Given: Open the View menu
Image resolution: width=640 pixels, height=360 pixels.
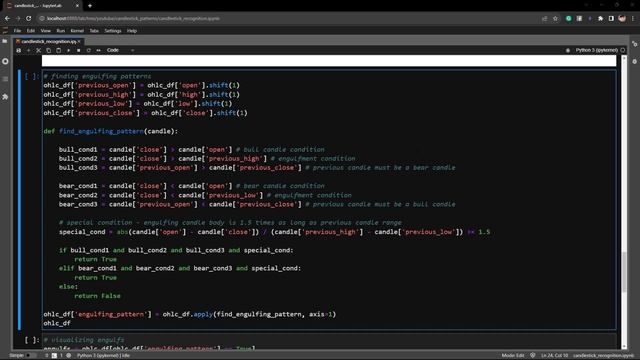Looking at the screenshot, I should (x=45, y=31).
